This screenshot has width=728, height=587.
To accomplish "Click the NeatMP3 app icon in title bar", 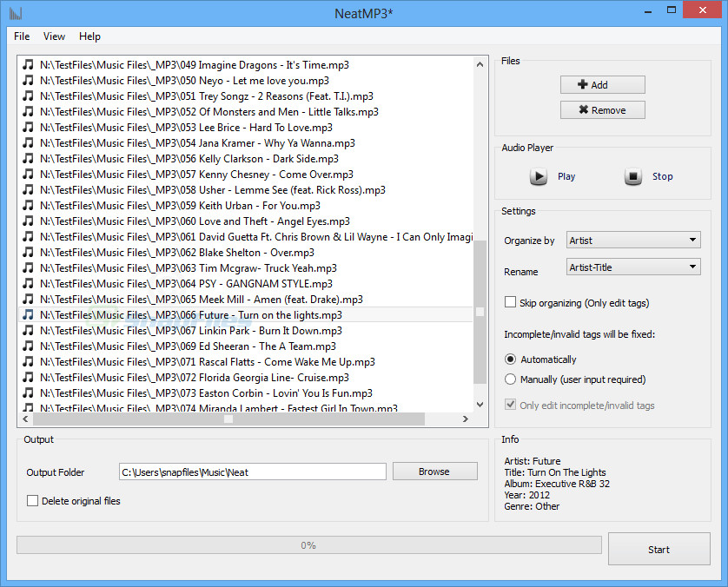I will point(16,13).
